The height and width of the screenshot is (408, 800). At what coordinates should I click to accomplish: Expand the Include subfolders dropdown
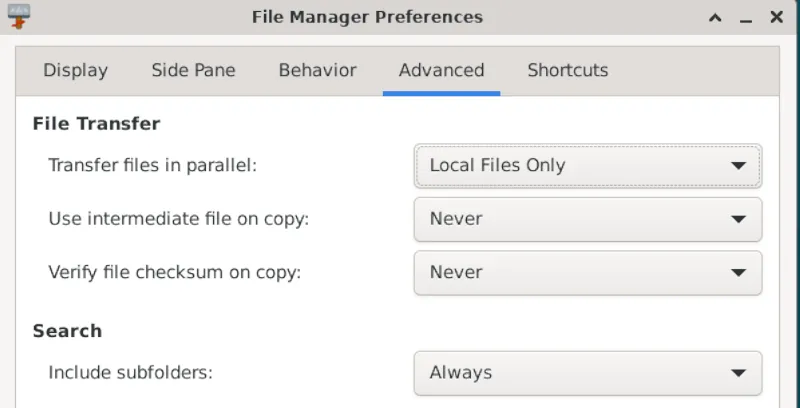click(587, 373)
